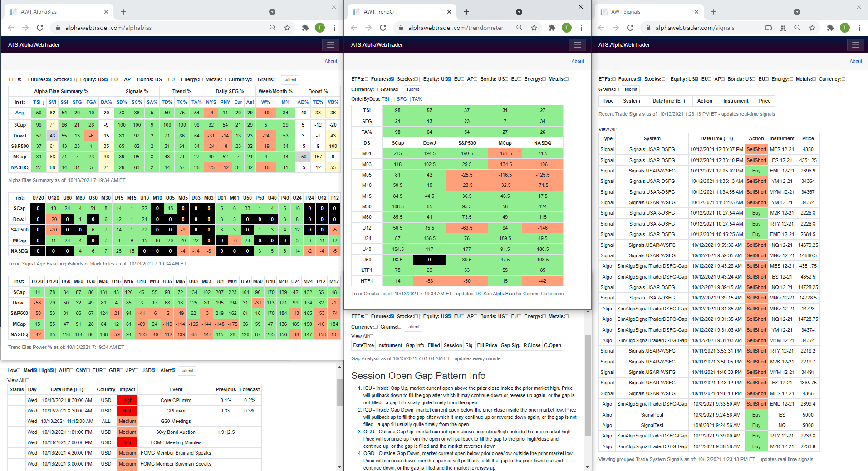Image resolution: width=868 pixels, height=471 pixels.
Task: Uncheck the Futures checkbox in TrendO filters
Action: pos(391,78)
